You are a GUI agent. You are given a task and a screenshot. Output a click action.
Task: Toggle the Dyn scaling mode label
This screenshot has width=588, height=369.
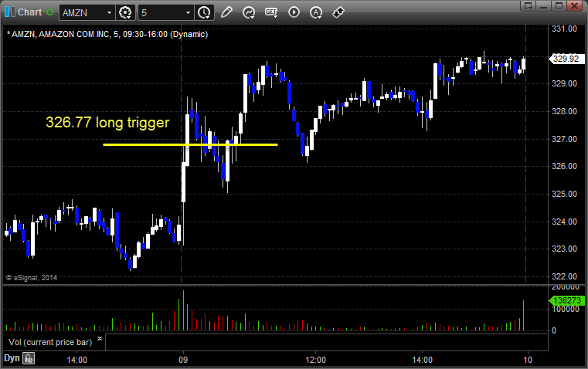12,358
